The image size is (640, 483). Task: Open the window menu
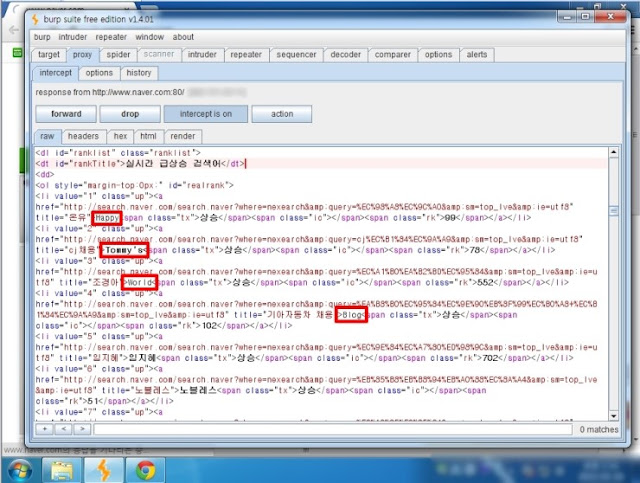coord(149,37)
